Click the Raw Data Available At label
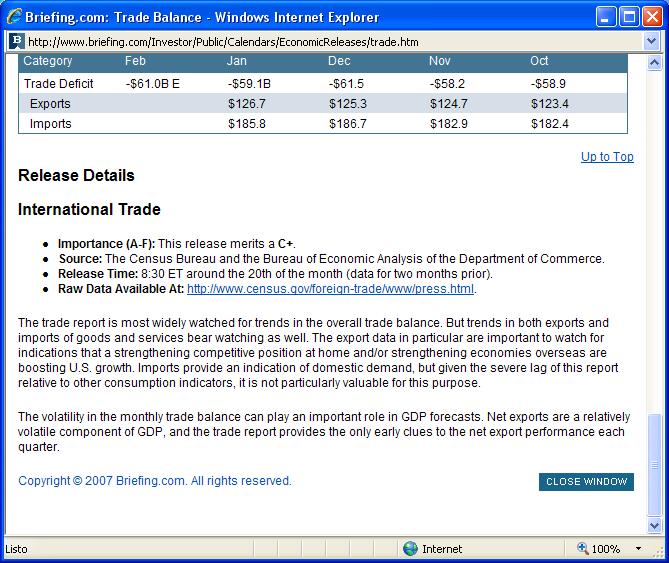This screenshot has height=563, width=669. (x=121, y=289)
